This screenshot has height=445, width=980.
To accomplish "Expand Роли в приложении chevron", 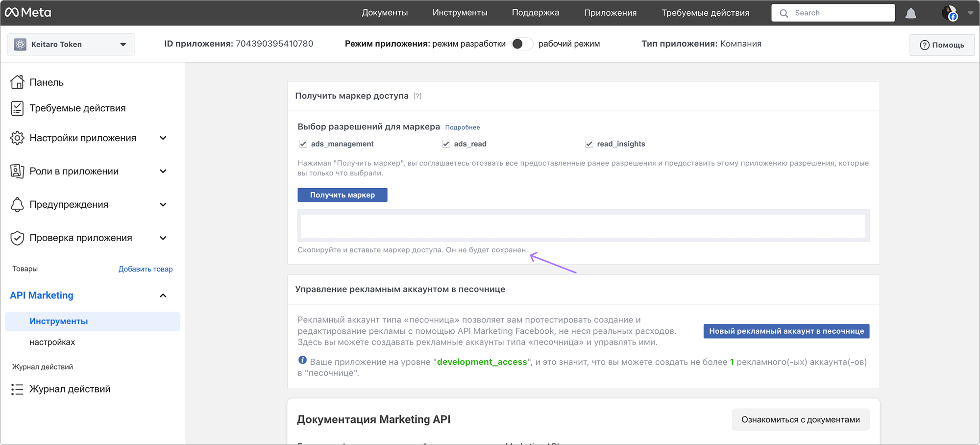I will point(163,171).
